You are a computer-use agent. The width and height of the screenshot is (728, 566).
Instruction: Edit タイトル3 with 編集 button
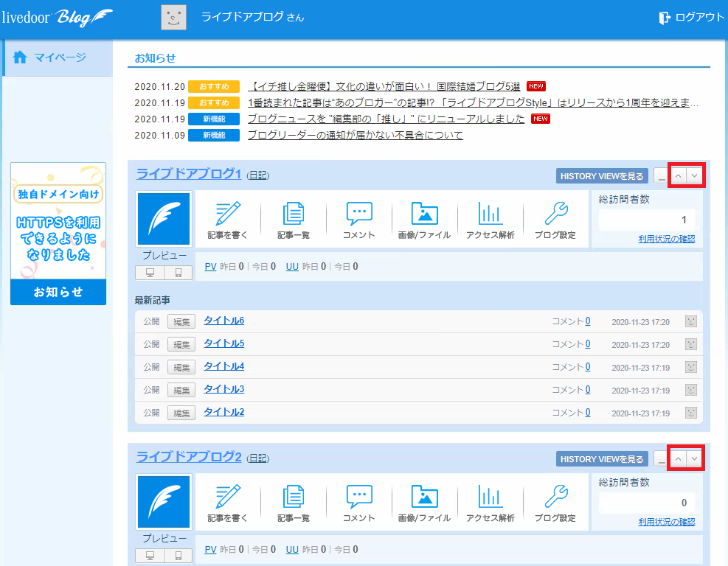click(181, 390)
